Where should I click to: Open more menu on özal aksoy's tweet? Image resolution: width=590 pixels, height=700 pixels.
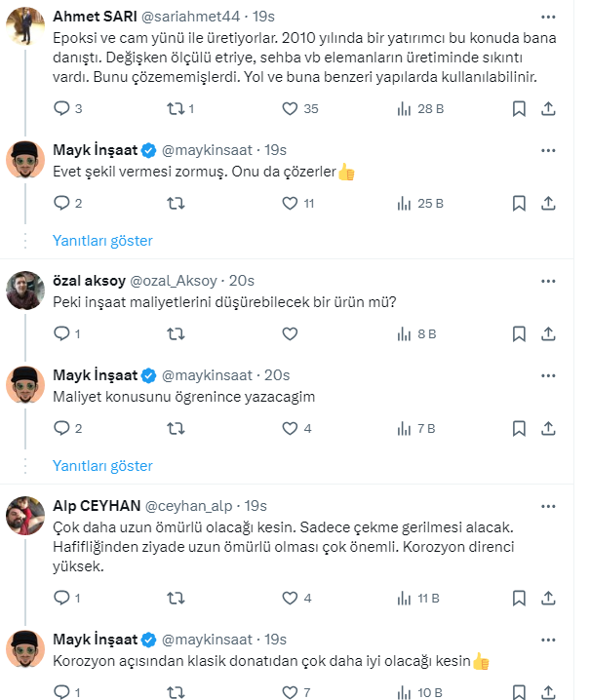click(x=548, y=280)
